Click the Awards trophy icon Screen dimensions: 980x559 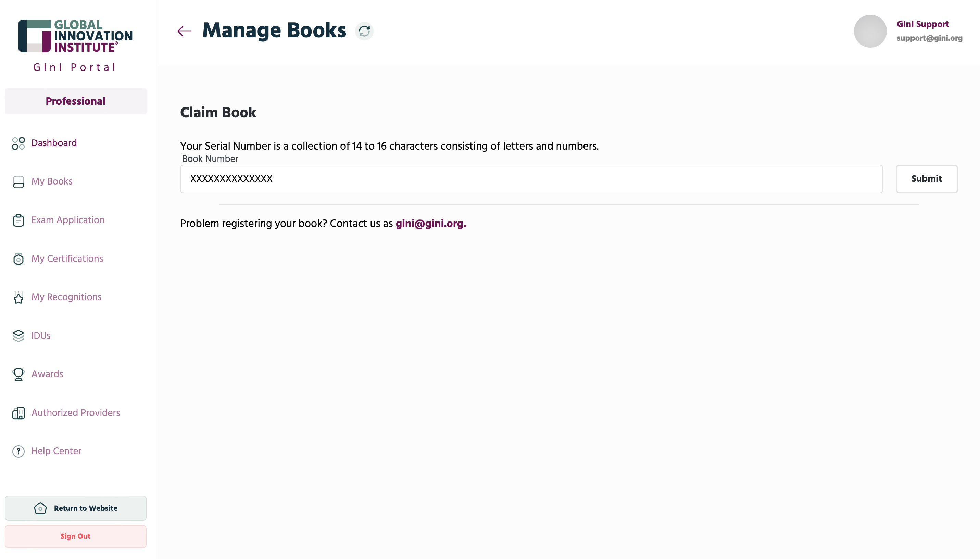point(18,374)
